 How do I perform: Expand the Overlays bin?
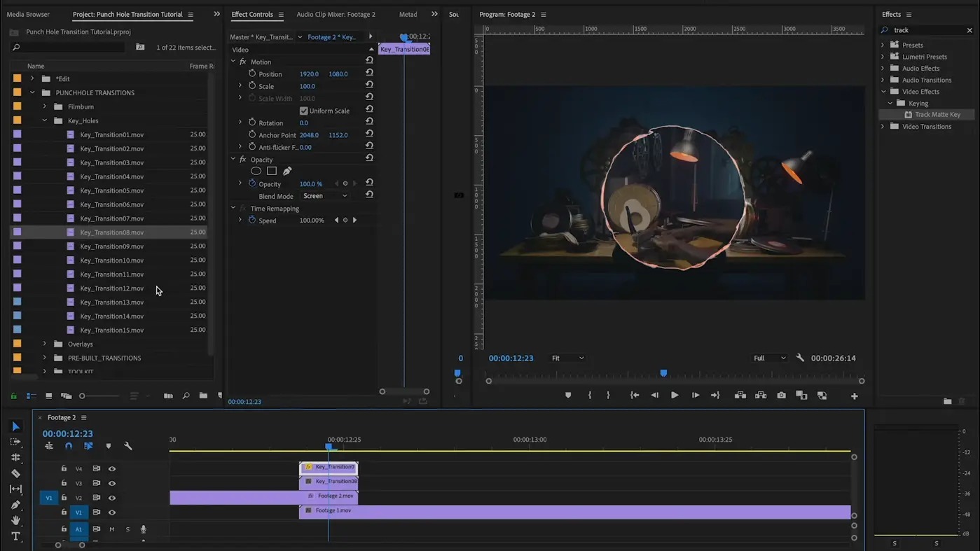(45, 344)
